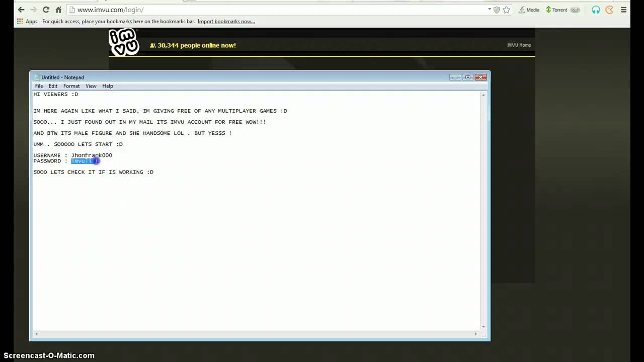Open the Notepad View menu
Viewport: 644px width, 362px height.
pos(91,86)
